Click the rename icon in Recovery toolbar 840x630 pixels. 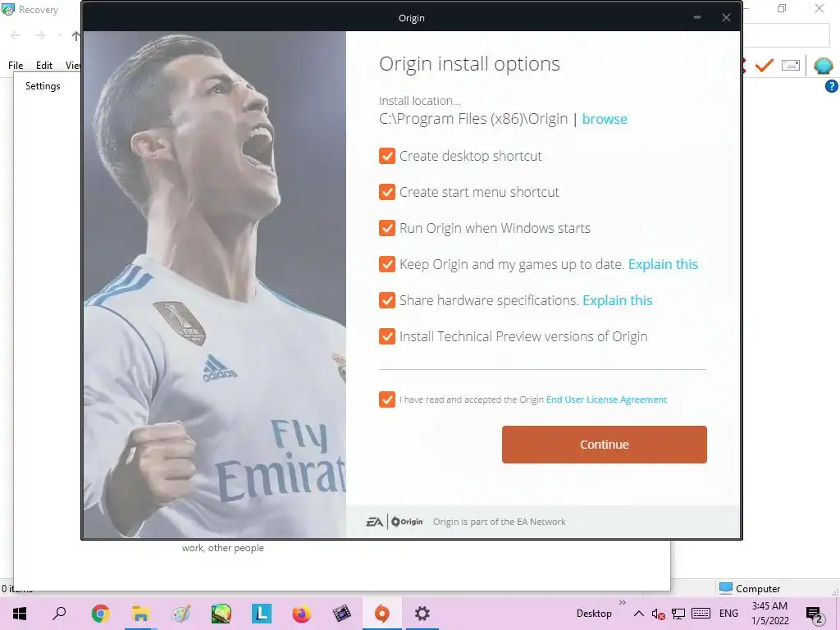click(791, 66)
